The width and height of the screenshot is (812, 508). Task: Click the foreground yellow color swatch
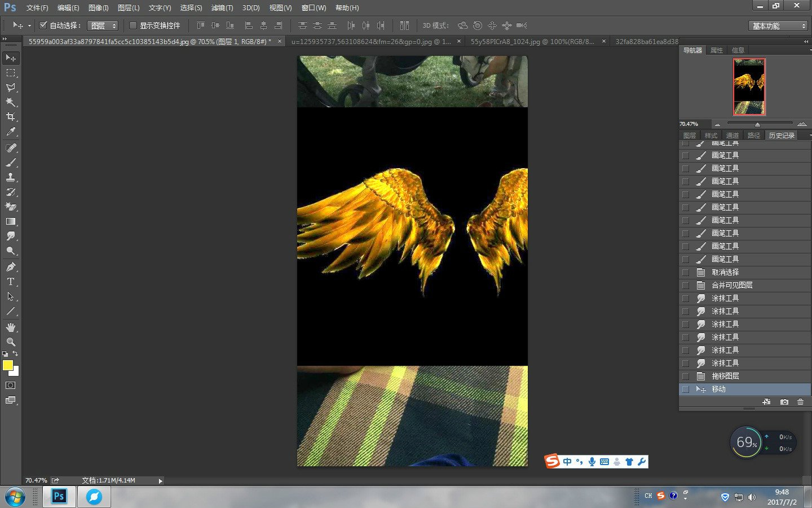(7, 365)
